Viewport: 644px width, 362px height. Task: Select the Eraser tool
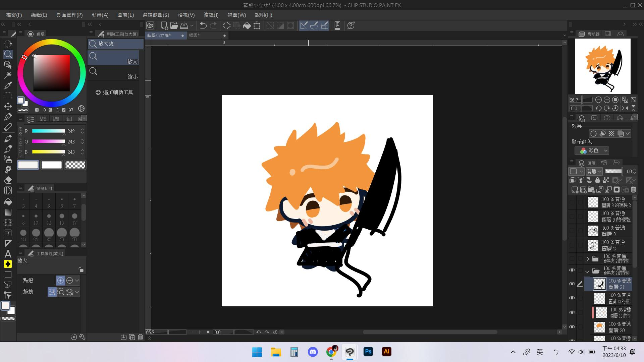click(8, 180)
